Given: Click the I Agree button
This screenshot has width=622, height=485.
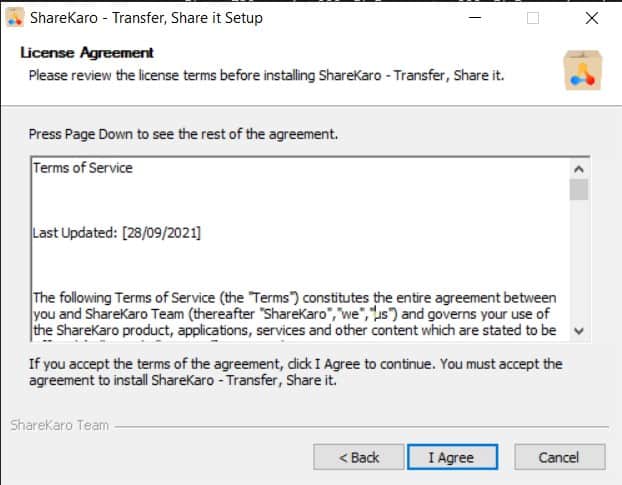Looking at the screenshot, I should tap(452, 457).
